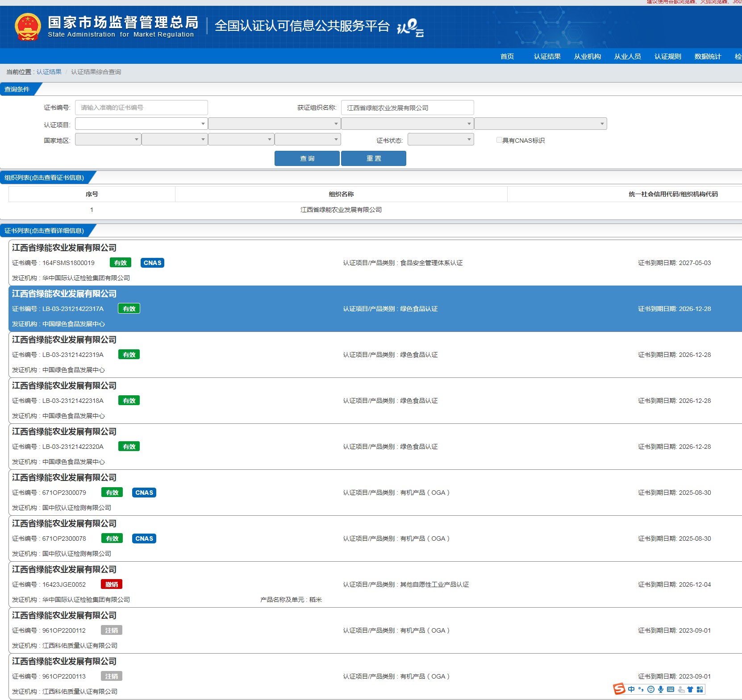
Task: Click the punctuation mode icon in IME bar
Action: point(641,689)
